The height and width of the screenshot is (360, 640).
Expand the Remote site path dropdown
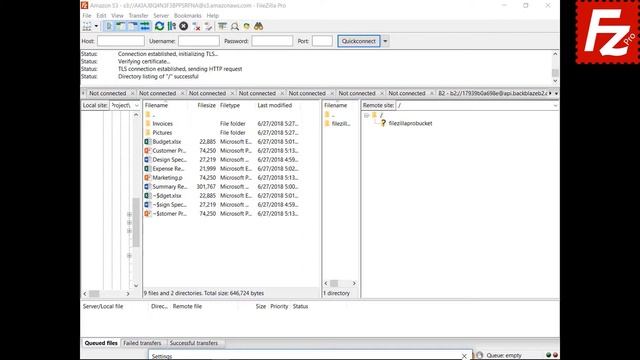(555, 105)
